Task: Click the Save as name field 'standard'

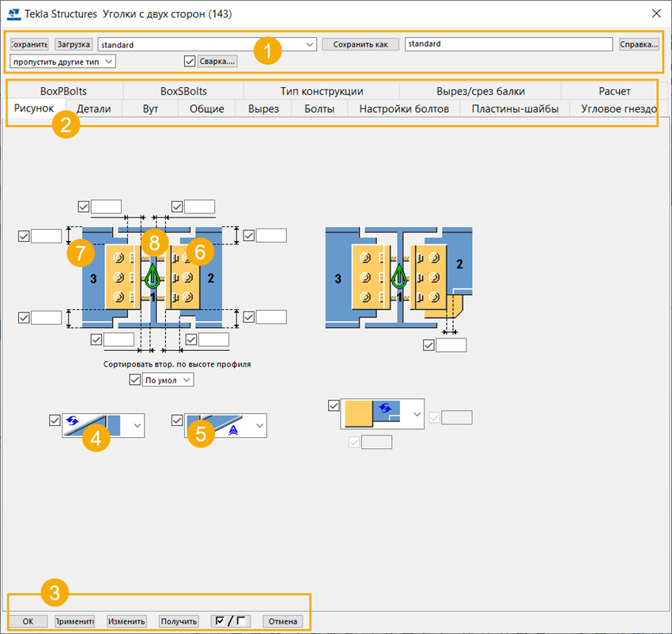Action: (508, 43)
